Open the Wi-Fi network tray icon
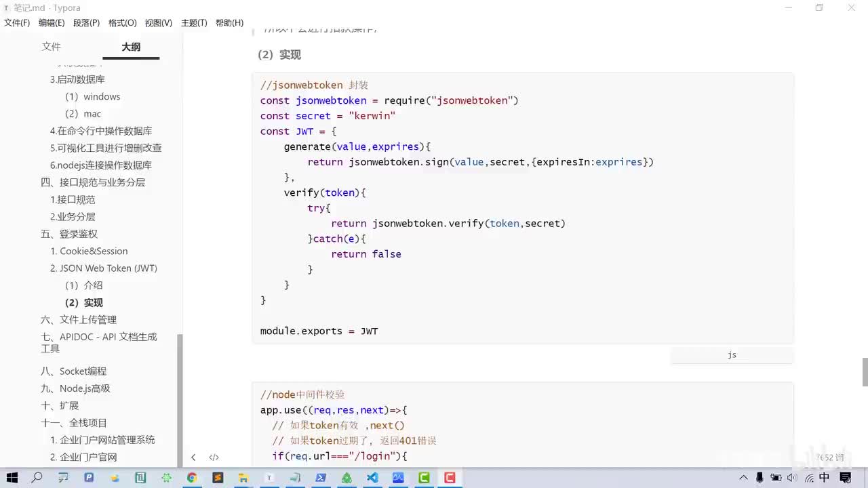The image size is (868, 488). tap(808, 478)
